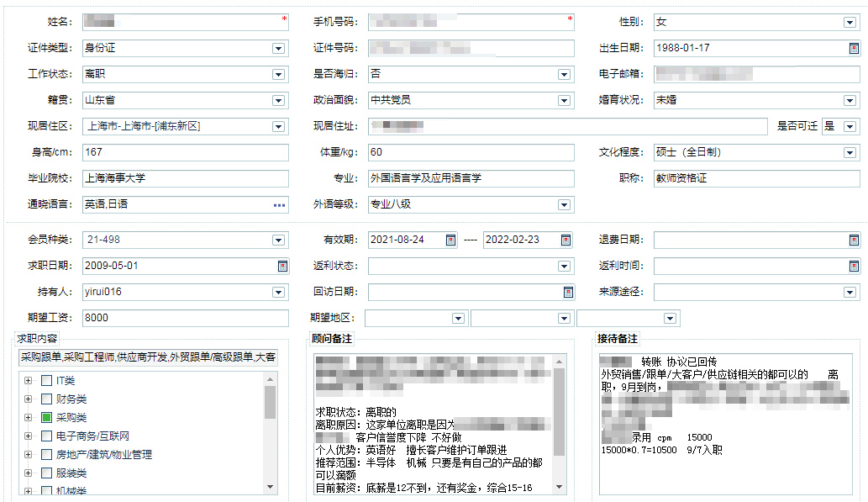Open the 婚育状况 dropdown
This screenshot has width=868, height=502.
pyautogui.click(x=850, y=100)
